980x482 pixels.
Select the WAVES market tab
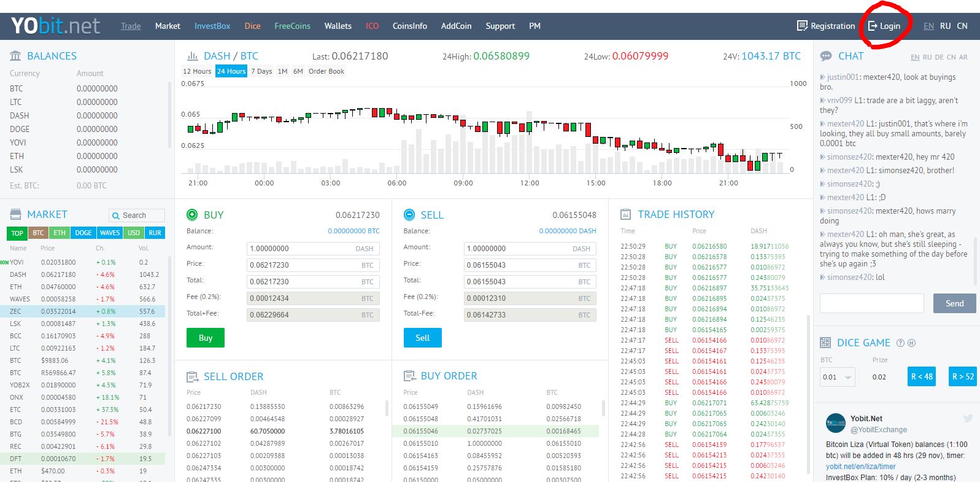tap(110, 233)
